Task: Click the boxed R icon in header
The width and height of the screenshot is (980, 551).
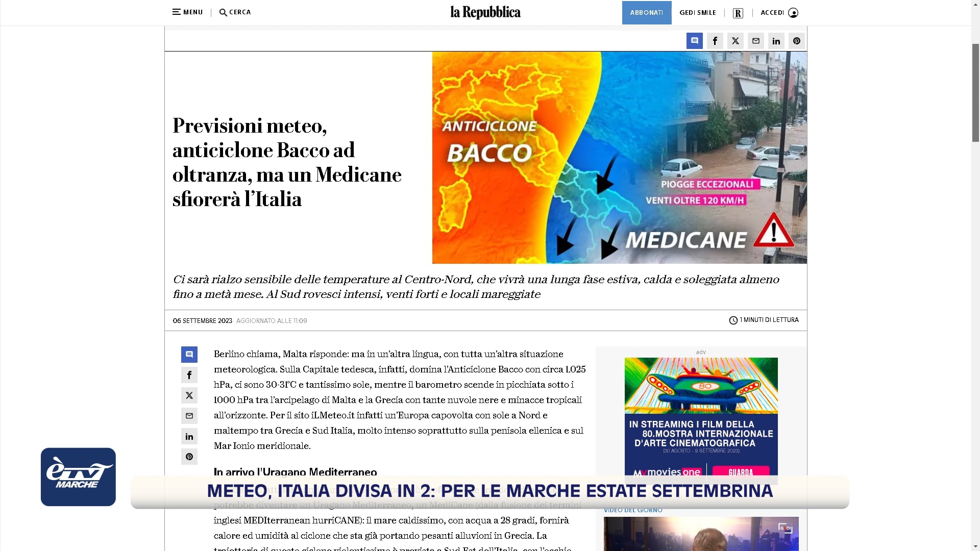Action: [738, 13]
